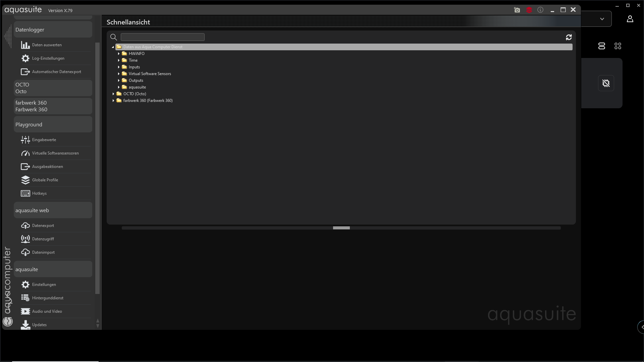Open Hotkeys keyboard icon
Screen dimensions: 644x362
coord(25,193)
